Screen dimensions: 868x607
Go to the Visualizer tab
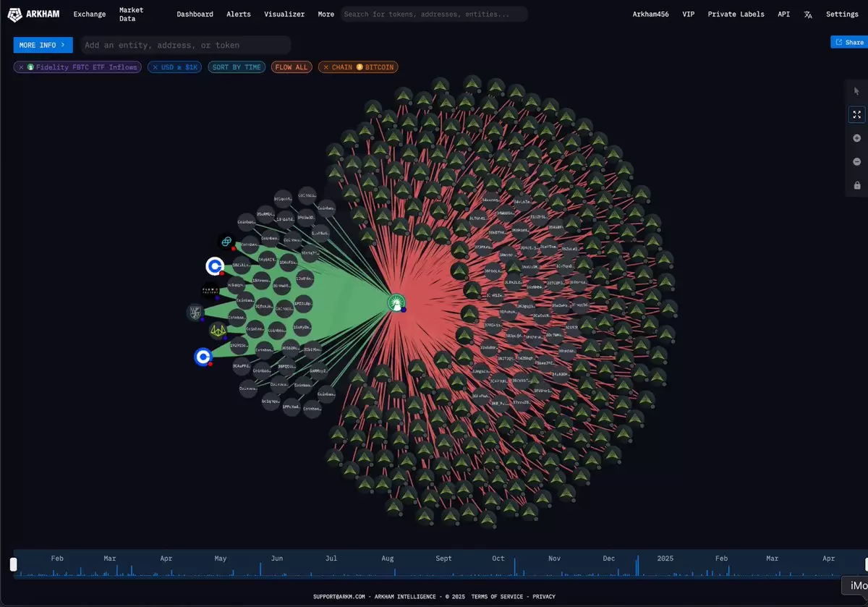click(x=284, y=14)
